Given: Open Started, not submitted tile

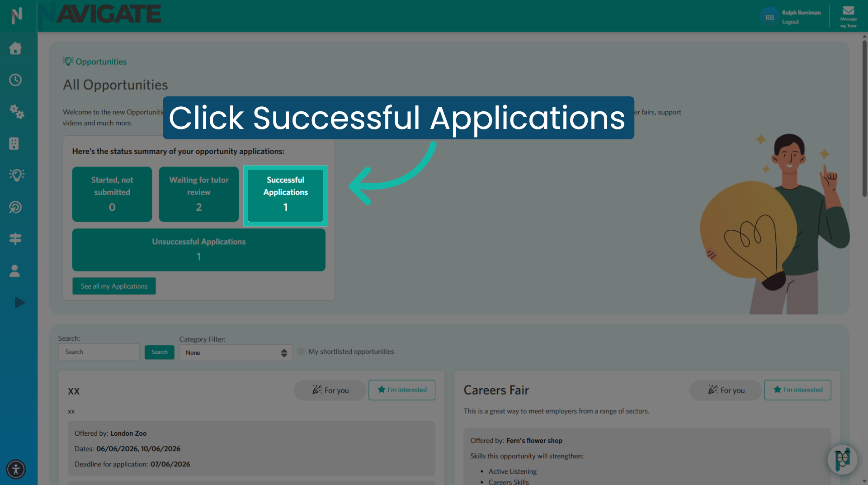Looking at the screenshot, I should 112,194.
